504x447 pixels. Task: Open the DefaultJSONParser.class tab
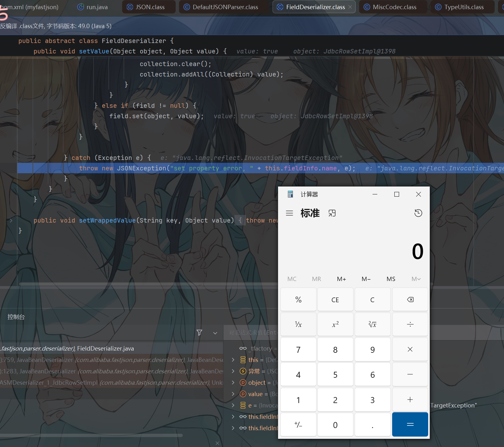click(224, 7)
